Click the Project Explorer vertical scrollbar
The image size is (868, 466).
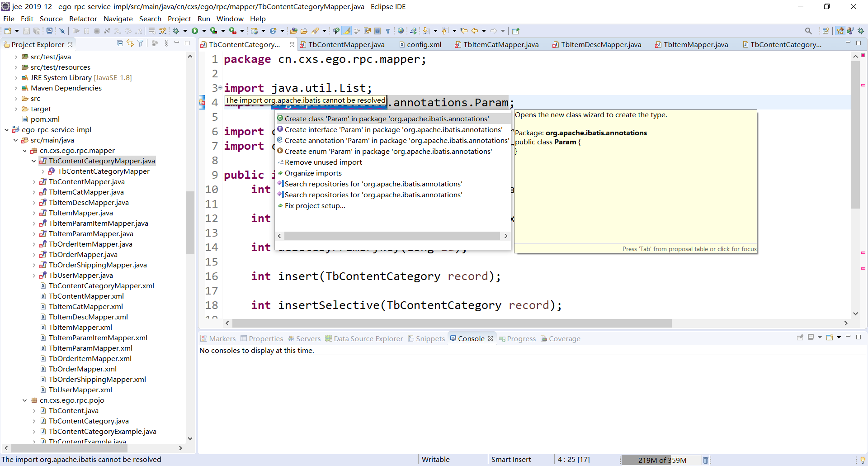190,222
